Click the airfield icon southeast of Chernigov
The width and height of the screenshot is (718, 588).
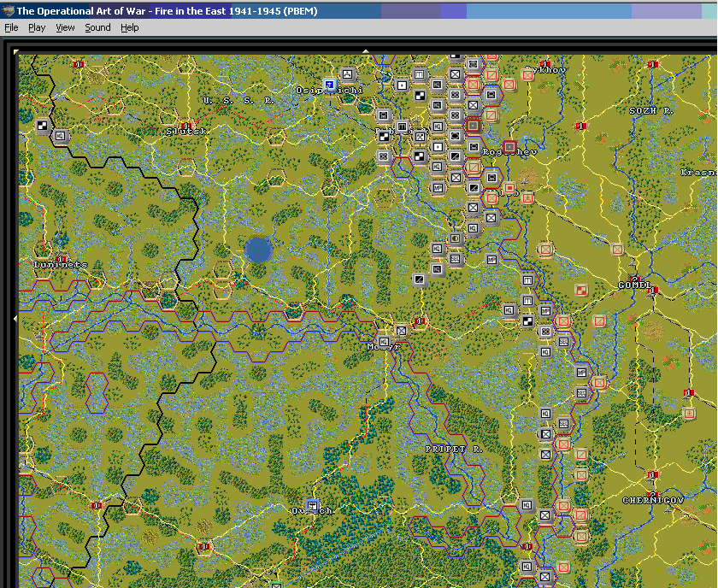pos(668,509)
